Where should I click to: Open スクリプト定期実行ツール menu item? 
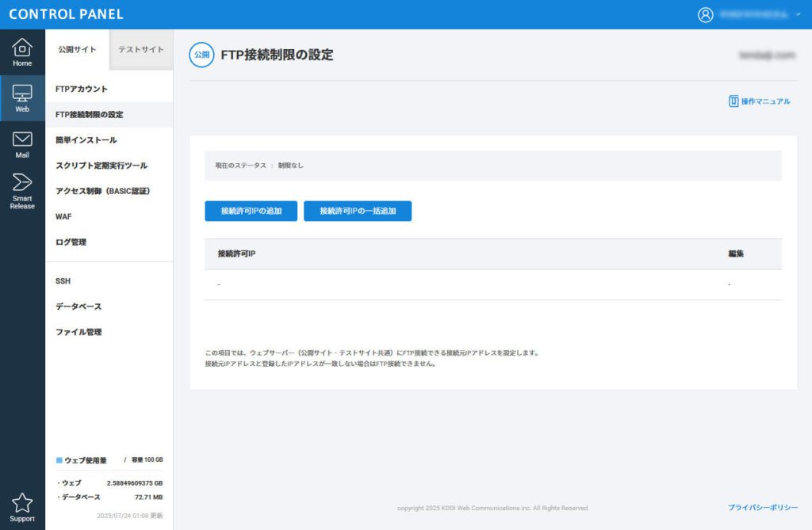[109, 166]
